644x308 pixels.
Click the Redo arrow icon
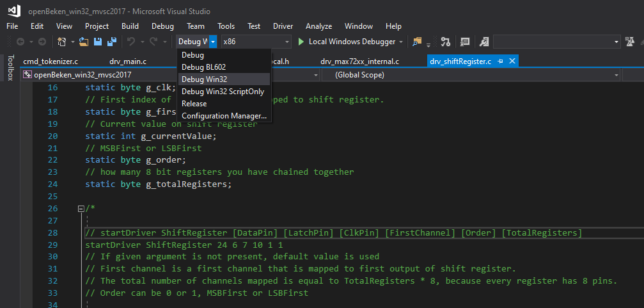point(153,42)
